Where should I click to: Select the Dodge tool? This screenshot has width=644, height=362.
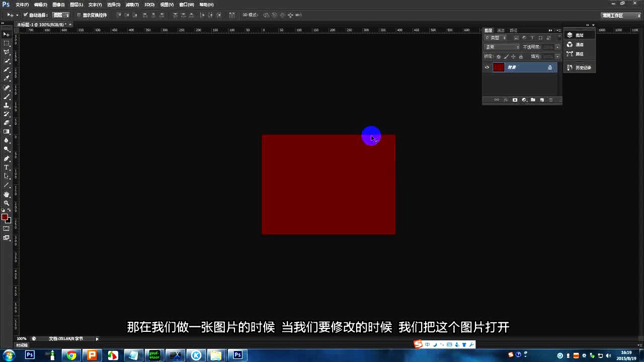(x=7, y=149)
